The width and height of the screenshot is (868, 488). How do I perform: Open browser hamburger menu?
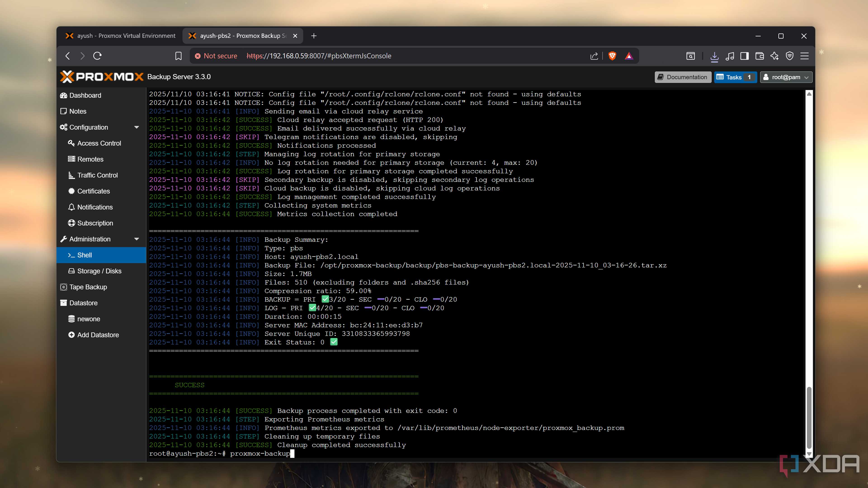coord(805,56)
